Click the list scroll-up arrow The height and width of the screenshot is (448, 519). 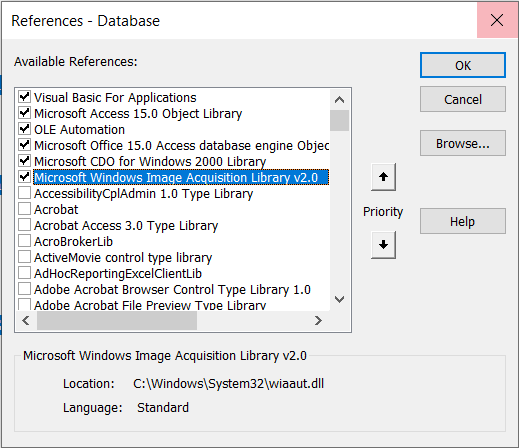339,100
